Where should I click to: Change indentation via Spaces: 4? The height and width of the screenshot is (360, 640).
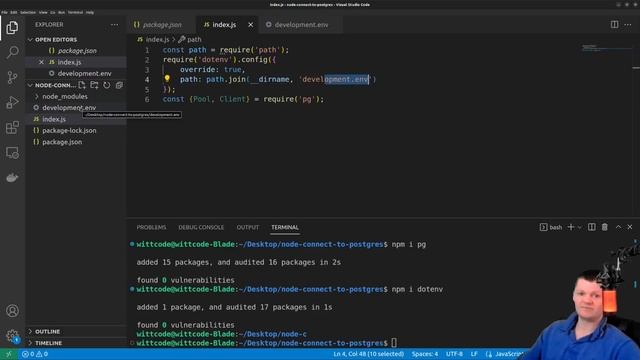[x=424, y=354]
